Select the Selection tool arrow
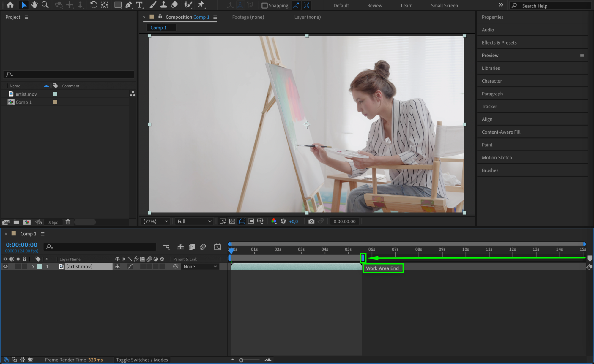Image resolution: width=594 pixels, height=364 pixels. click(24, 5)
